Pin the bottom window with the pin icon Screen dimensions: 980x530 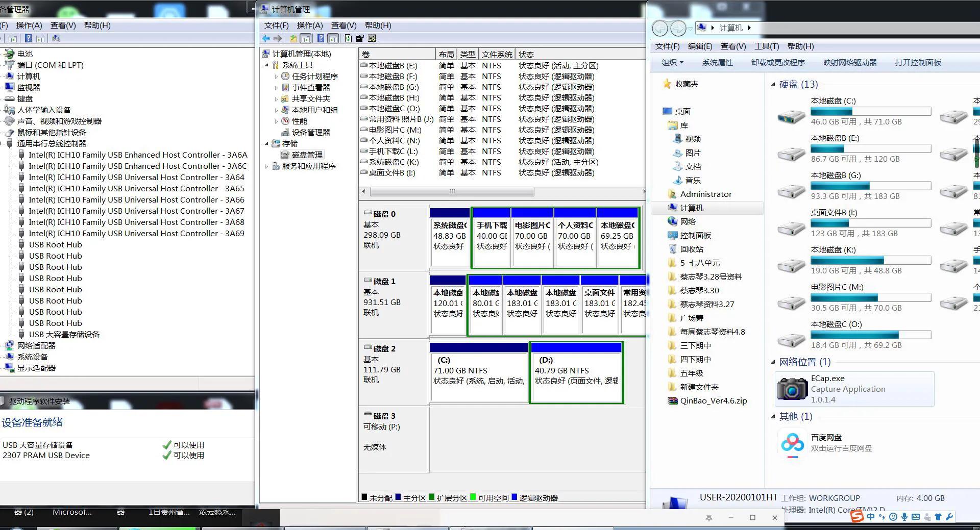click(709, 518)
